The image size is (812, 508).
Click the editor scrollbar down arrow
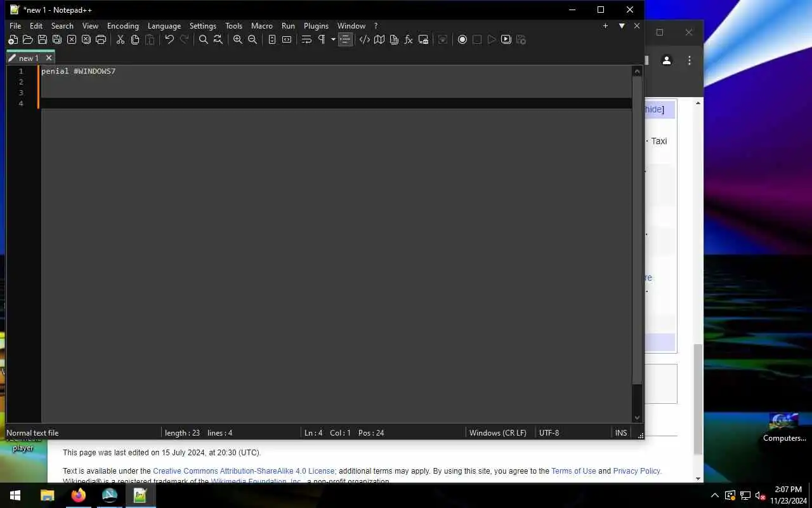point(638,418)
